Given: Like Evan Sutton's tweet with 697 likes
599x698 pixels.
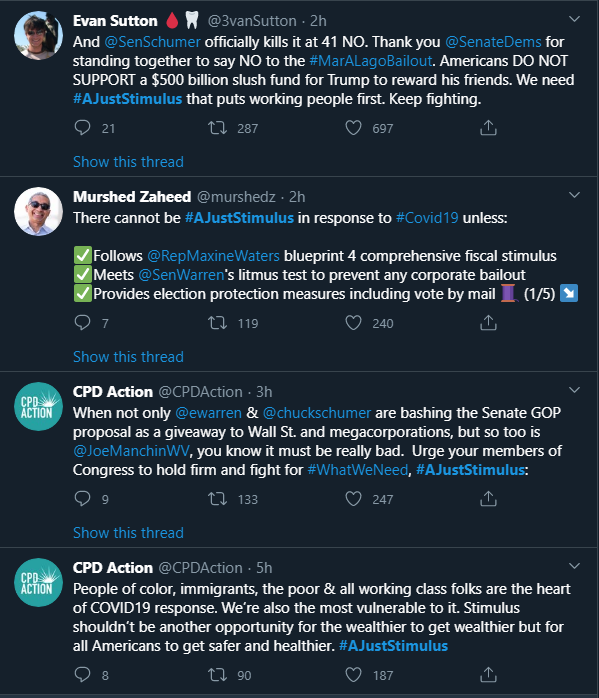Looking at the screenshot, I should pyautogui.click(x=353, y=128).
